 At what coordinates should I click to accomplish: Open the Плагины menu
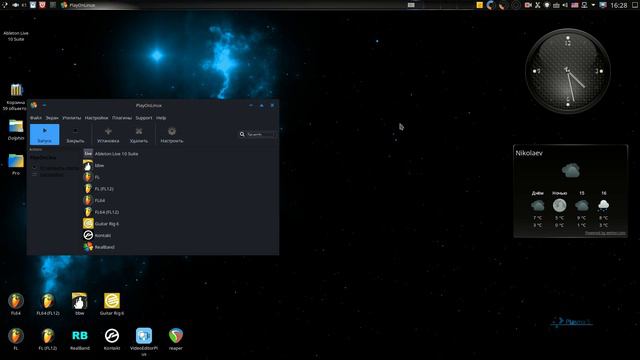pyautogui.click(x=122, y=118)
